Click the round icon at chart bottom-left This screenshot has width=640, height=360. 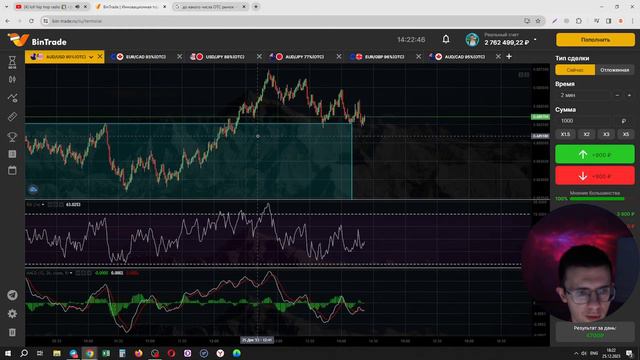[33, 189]
